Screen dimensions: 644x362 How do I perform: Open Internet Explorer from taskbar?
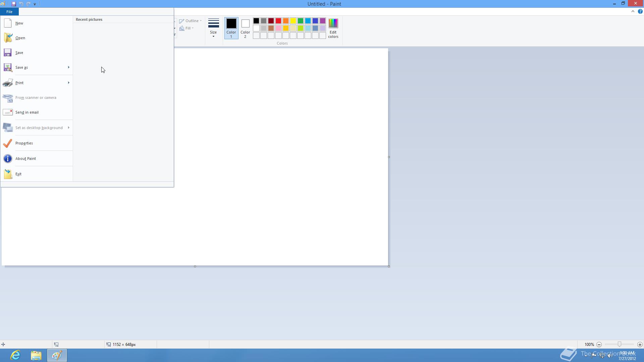pyautogui.click(x=15, y=355)
